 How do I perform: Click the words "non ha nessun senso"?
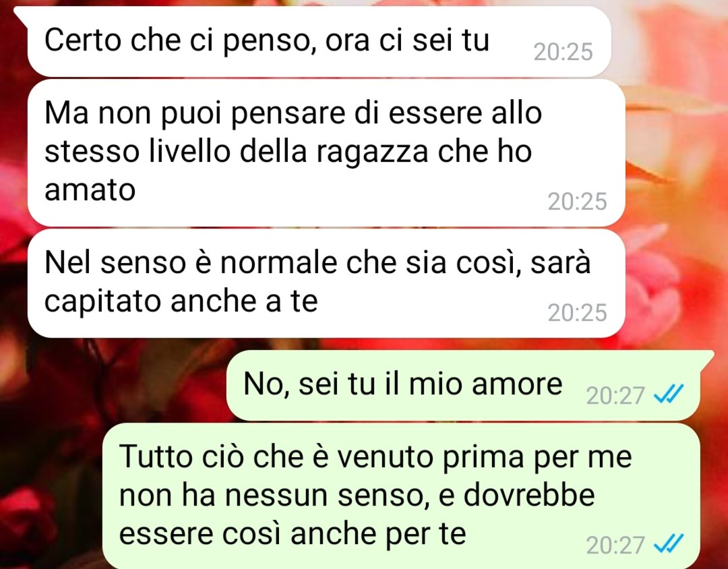272,496
